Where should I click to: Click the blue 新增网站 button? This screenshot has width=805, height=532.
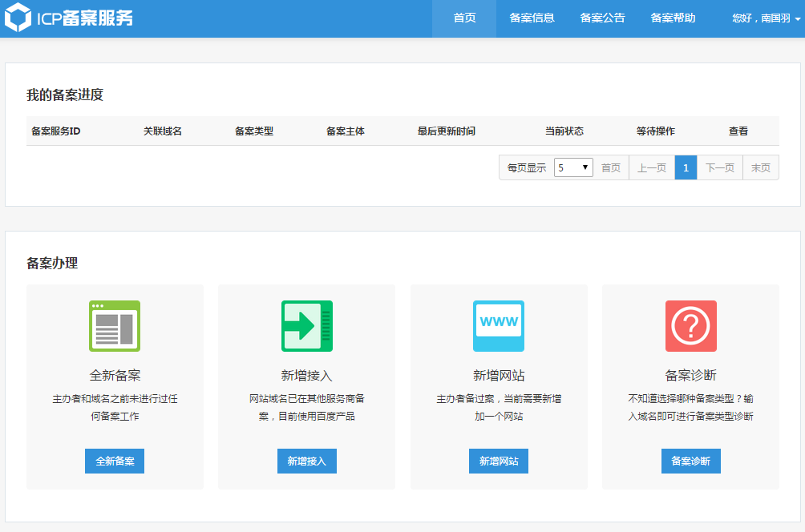[x=499, y=461]
